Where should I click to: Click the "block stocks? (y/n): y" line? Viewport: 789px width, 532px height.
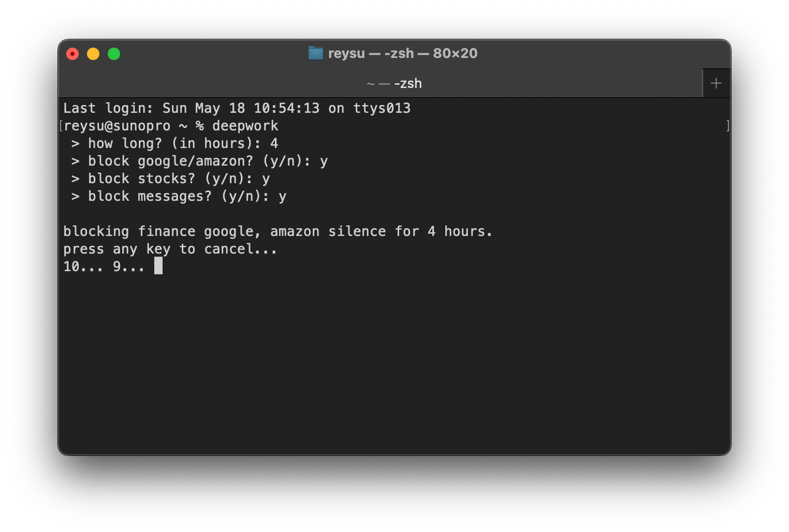171,179
